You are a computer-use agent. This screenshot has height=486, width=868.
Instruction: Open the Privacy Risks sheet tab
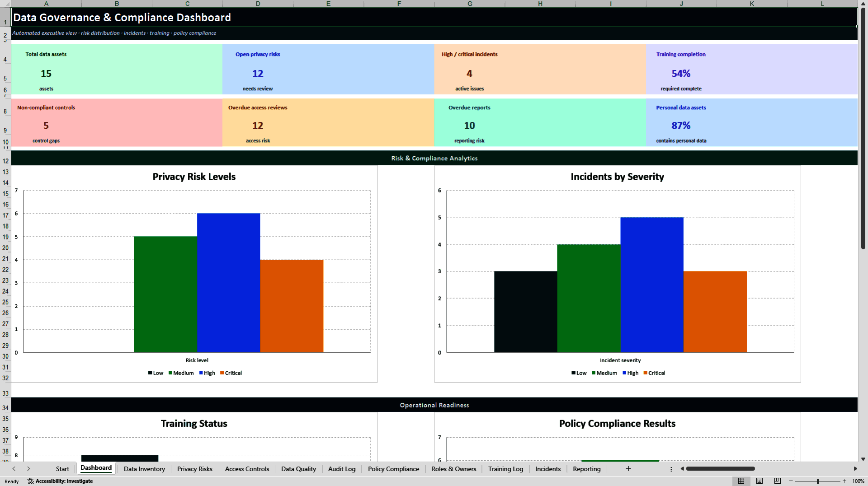[195, 469]
